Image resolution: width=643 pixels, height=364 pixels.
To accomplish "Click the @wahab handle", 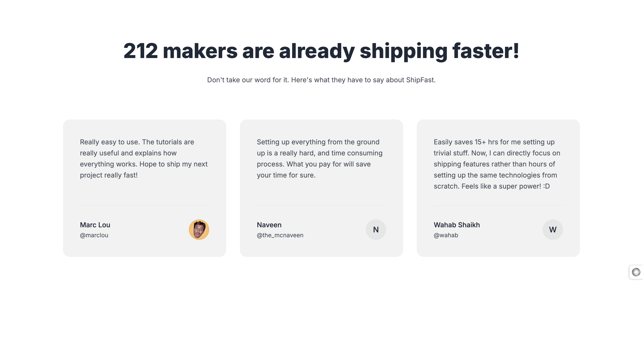I will pos(446,235).
